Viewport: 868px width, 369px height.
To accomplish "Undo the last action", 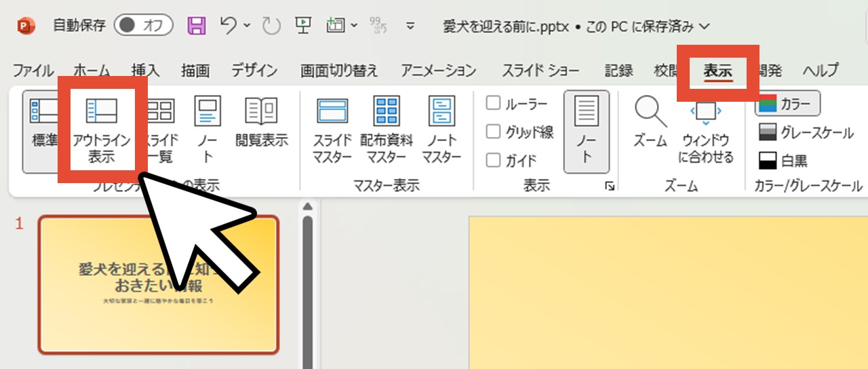I will click(x=229, y=26).
